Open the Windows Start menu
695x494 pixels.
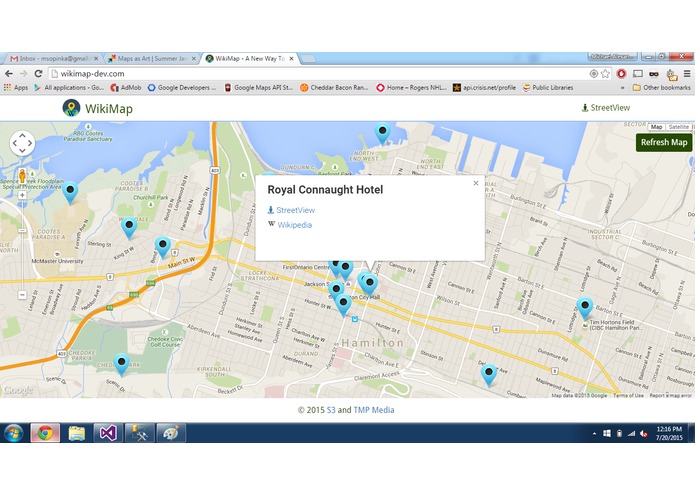[x=14, y=433]
